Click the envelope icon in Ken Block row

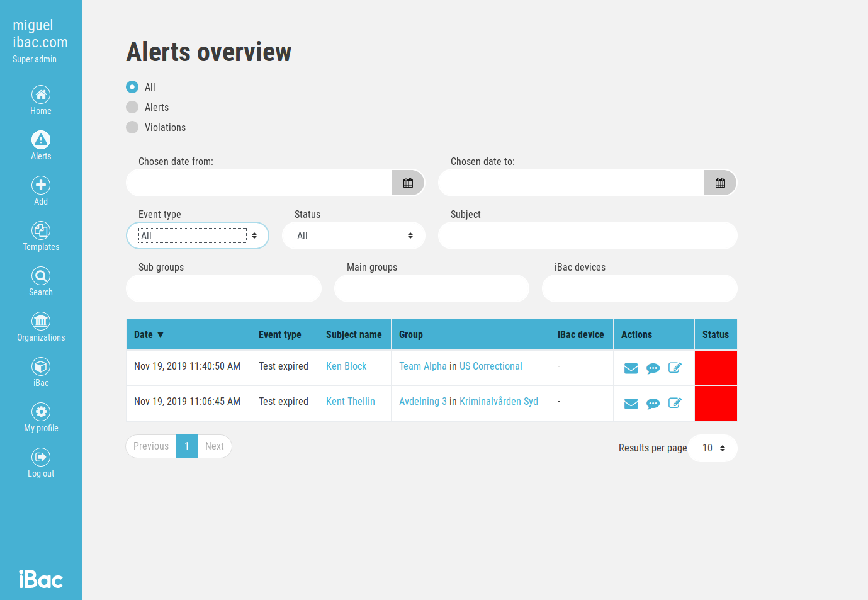(631, 368)
